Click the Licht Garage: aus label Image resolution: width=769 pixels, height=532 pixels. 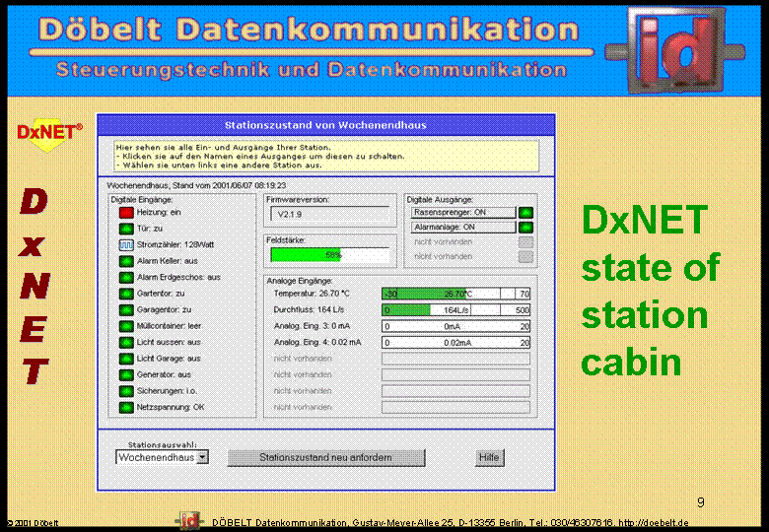[169, 359]
